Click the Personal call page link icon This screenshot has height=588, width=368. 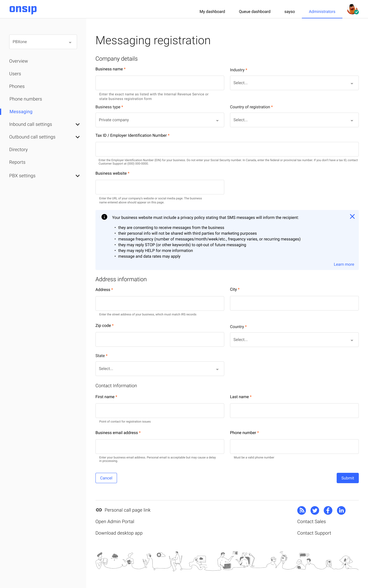click(x=99, y=510)
